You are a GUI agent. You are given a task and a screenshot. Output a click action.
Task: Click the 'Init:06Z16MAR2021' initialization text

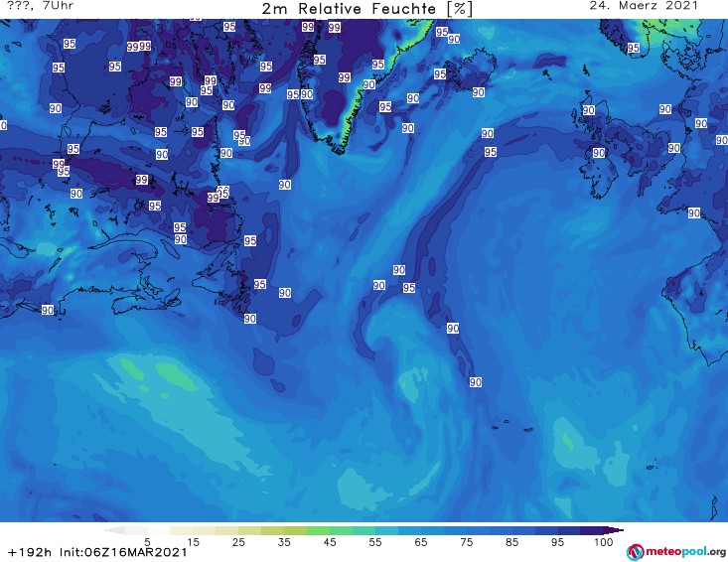click(123, 552)
